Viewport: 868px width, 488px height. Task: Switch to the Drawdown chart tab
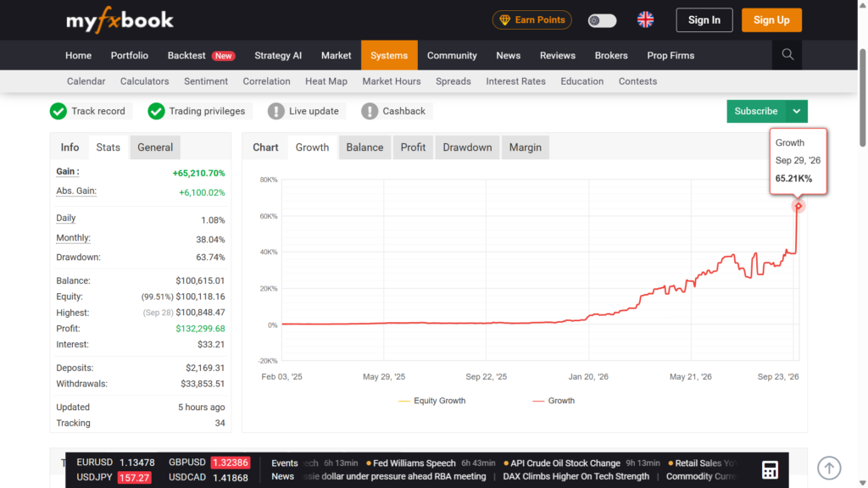coord(467,147)
